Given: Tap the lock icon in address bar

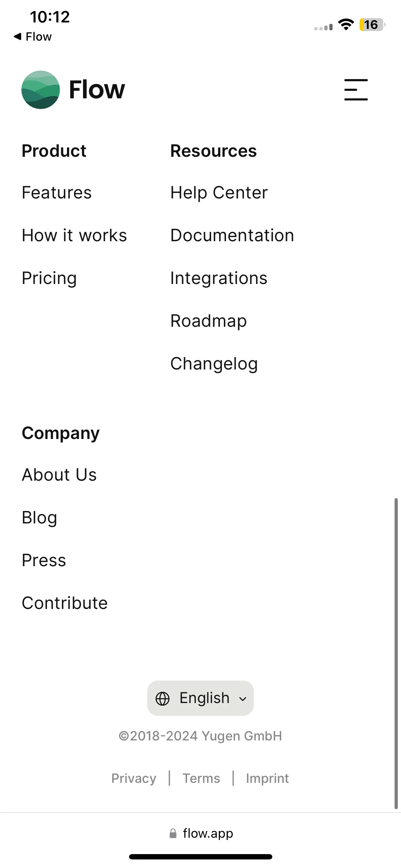Looking at the screenshot, I should coord(173,833).
